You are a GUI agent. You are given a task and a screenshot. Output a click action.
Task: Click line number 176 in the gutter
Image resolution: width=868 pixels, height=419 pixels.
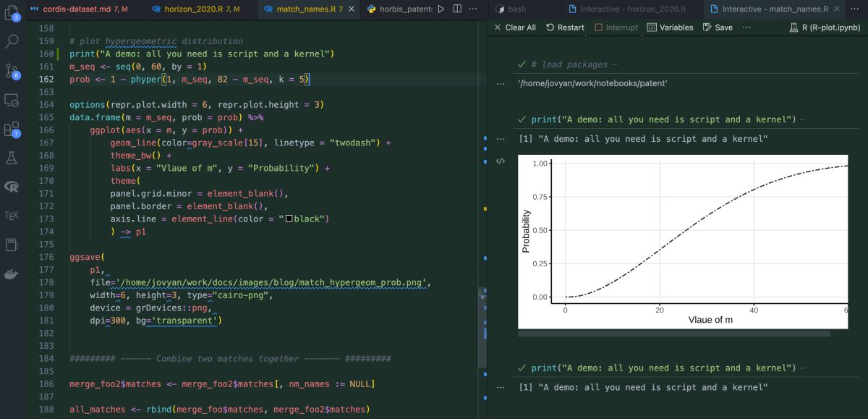click(x=46, y=257)
